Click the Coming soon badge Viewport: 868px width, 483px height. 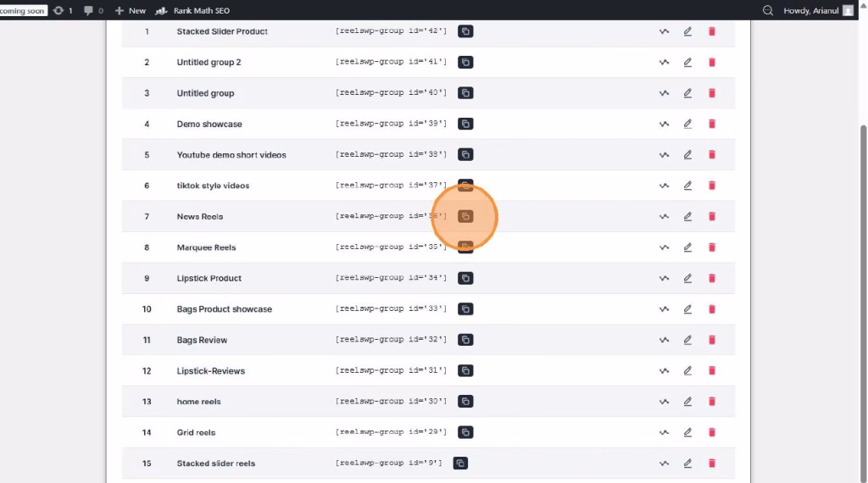[23, 10]
